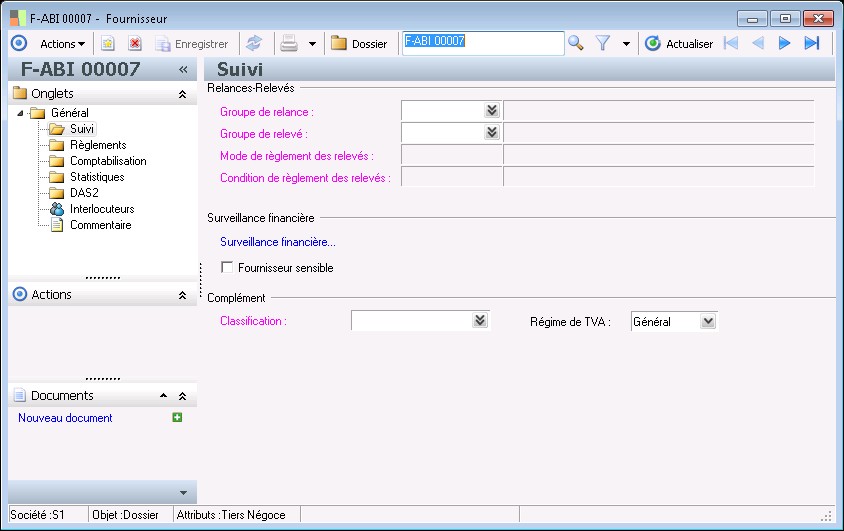Click the refresh arrows toolbar icon
This screenshot has width=844, height=531.
pyautogui.click(x=254, y=44)
